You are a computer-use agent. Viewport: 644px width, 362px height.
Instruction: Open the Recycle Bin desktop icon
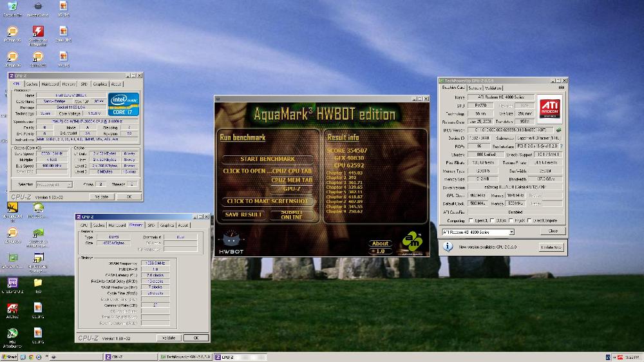pos(12,7)
